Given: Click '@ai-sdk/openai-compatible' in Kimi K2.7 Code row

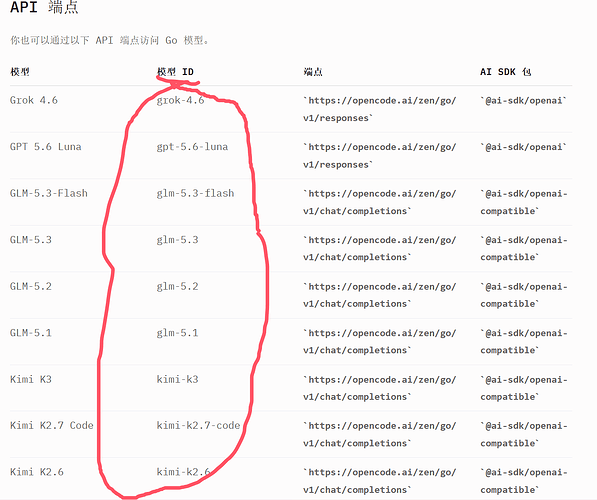Looking at the screenshot, I should pos(524,434).
